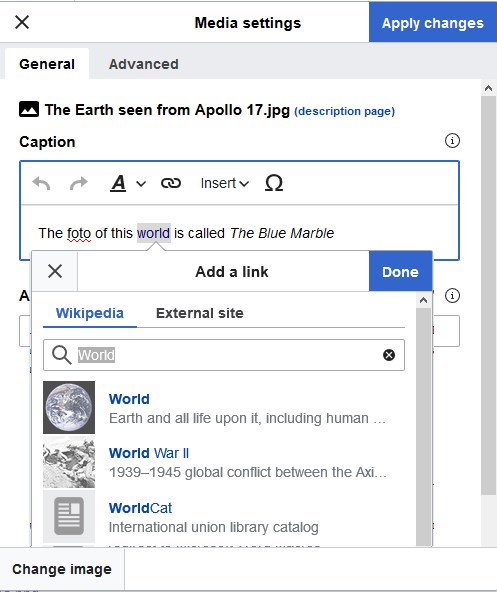Screen dimensions: 497x592
Task: Click the redo arrow in caption toolbar
Action: click(79, 183)
